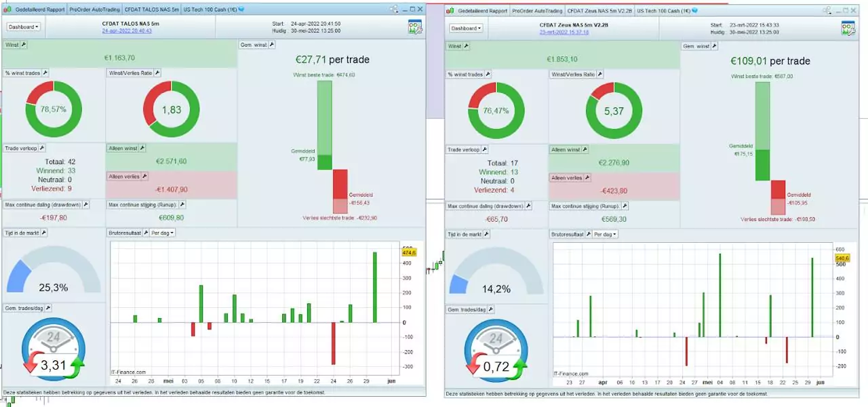Click Alleen winst wrench in Zeus report
The height and width of the screenshot is (407, 868).
pos(587,149)
